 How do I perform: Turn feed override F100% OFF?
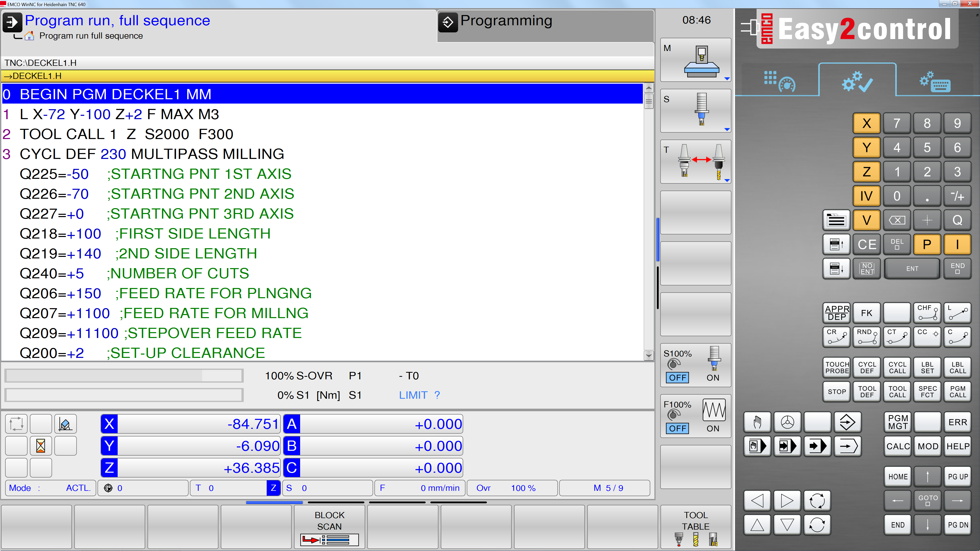pyautogui.click(x=677, y=429)
